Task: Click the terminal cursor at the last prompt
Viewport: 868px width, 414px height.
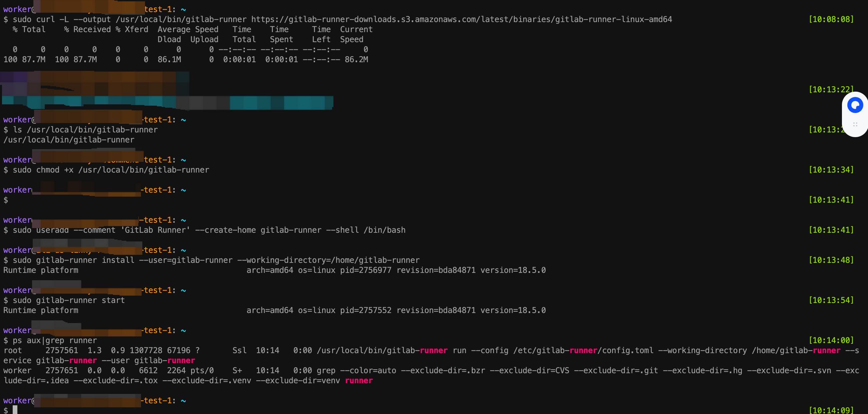Action: (15, 410)
